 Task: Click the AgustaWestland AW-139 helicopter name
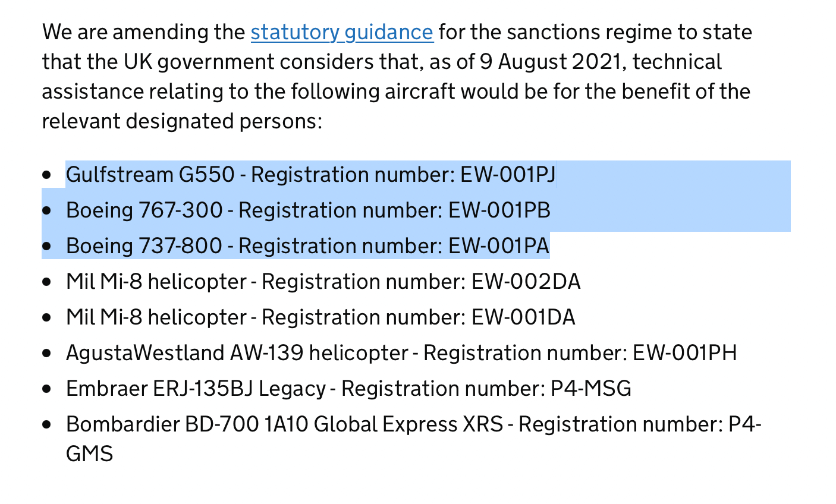click(237, 353)
